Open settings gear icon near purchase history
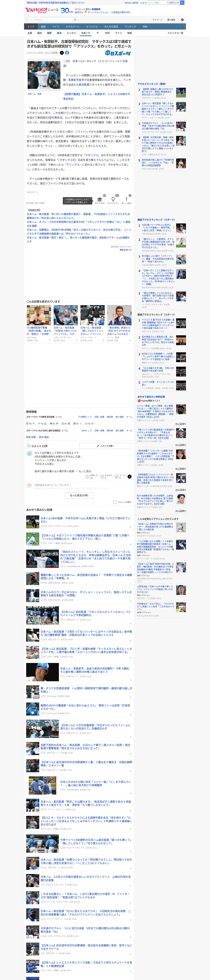Screen dimensions: 210x980 (182, 20)
